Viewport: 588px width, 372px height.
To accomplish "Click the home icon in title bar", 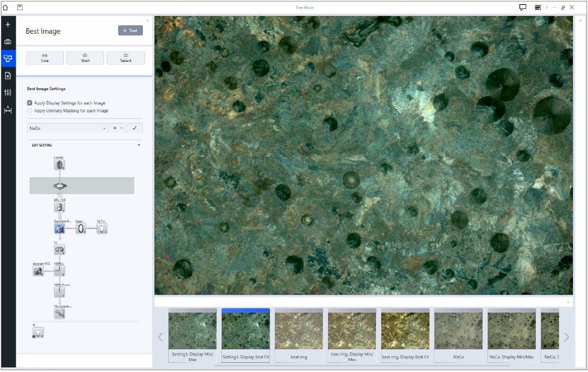I will tap(6, 7).
